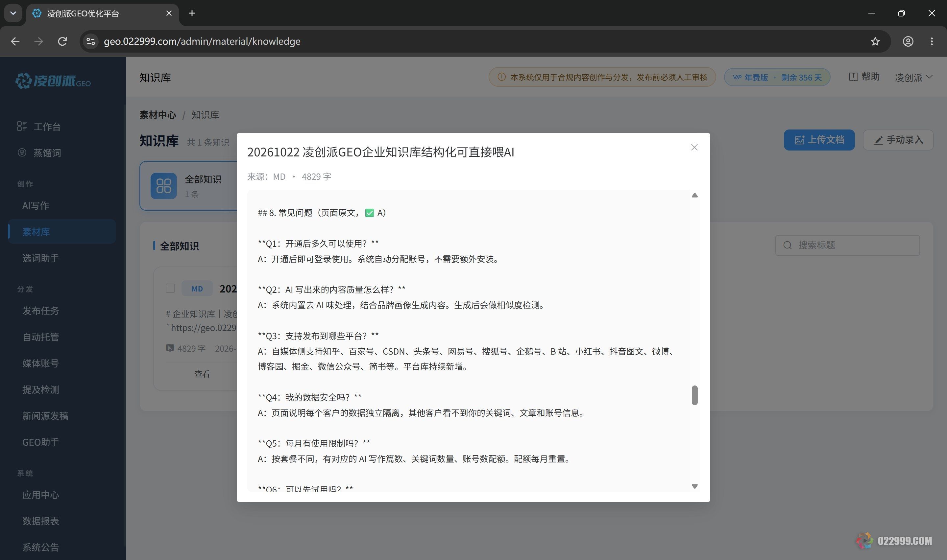947x560 pixels.
Task: Click the 搜索标题 search field
Action: pos(847,245)
